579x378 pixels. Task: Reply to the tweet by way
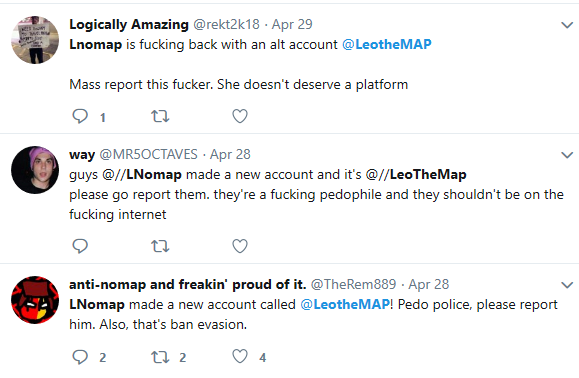[80, 246]
